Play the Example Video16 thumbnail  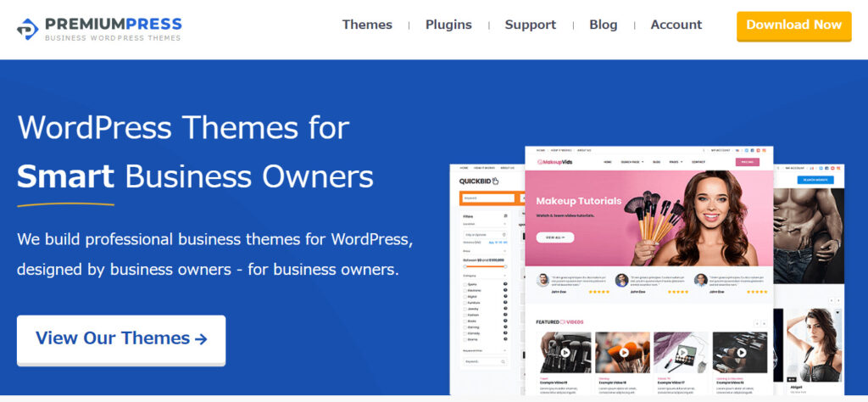tap(741, 352)
